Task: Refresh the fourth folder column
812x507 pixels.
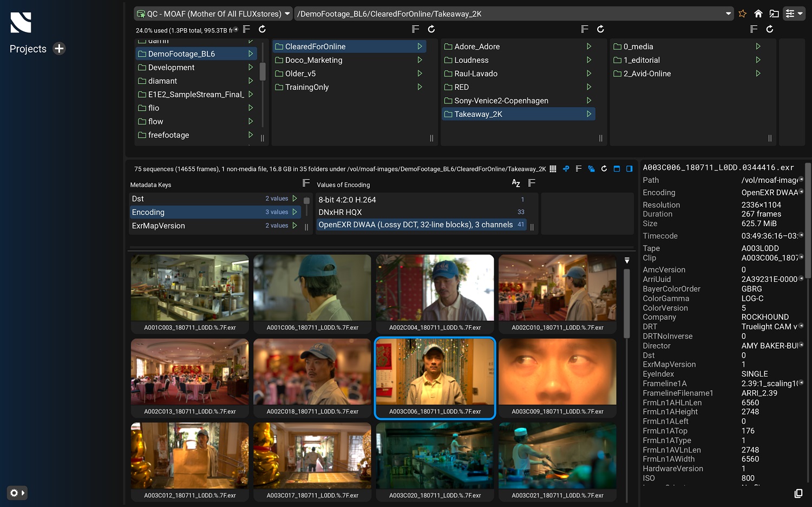Action: [x=770, y=29]
